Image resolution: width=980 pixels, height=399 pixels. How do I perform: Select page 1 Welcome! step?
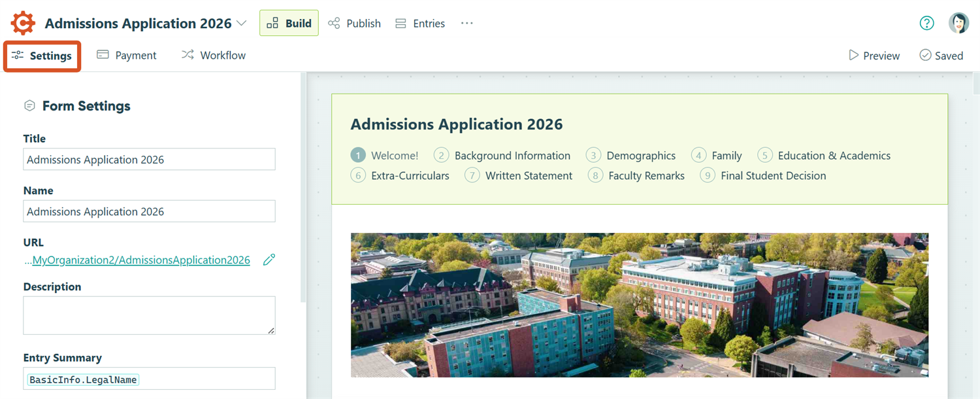[385, 156]
